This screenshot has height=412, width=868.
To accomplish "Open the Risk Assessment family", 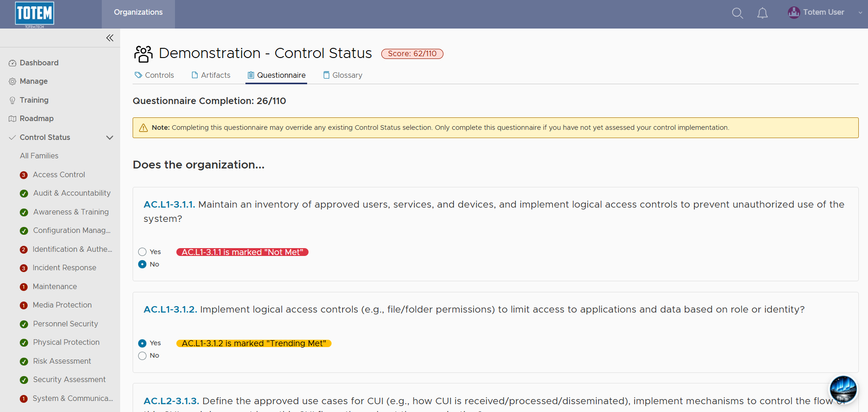I will click(x=62, y=361).
